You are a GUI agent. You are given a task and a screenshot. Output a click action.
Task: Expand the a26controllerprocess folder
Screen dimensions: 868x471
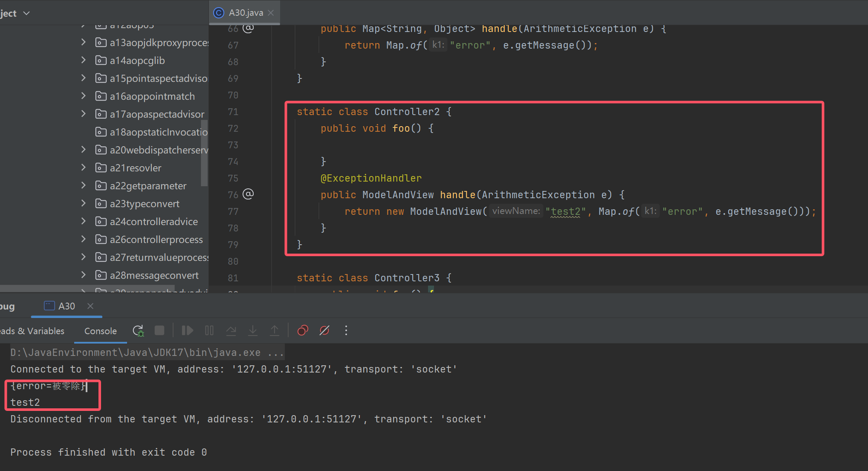[84, 239]
